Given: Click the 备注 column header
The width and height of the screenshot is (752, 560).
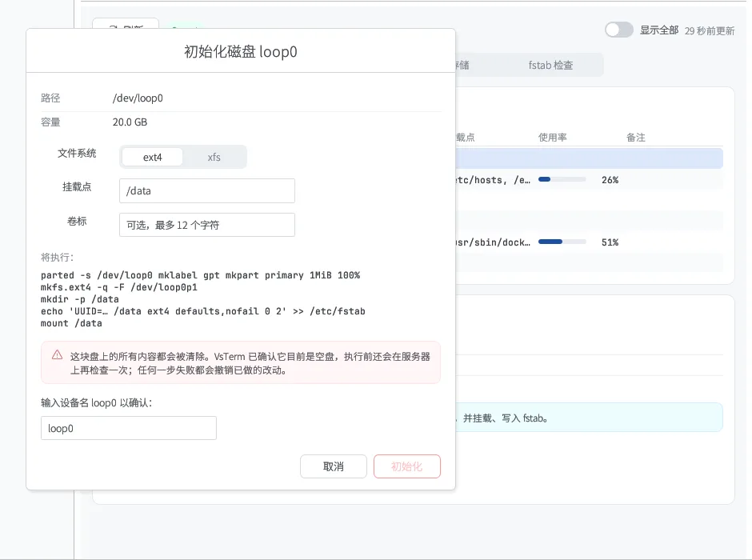Looking at the screenshot, I should pos(636,138).
